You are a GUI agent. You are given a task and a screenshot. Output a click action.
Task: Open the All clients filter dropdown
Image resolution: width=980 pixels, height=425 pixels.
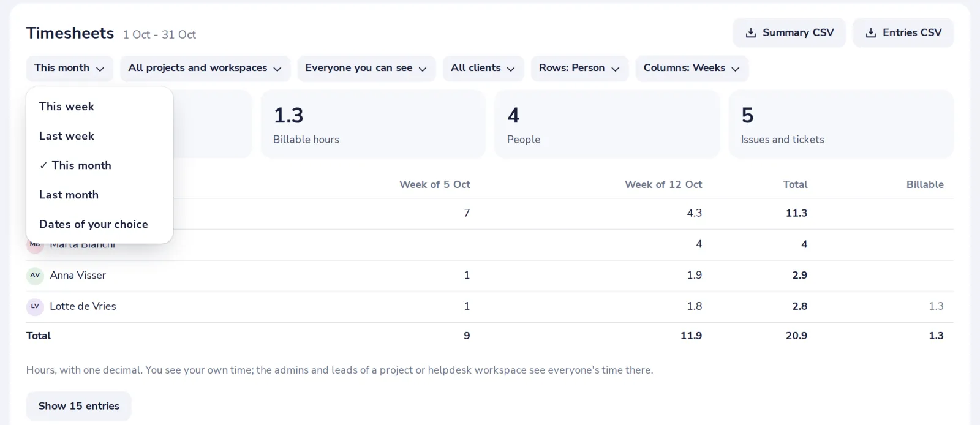coord(483,68)
